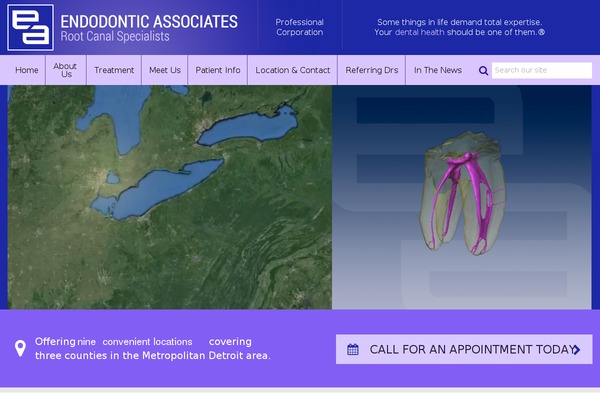This screenshot has height=400, width=600.
Task: Open the About Us menu
Action: coord(66,70)
